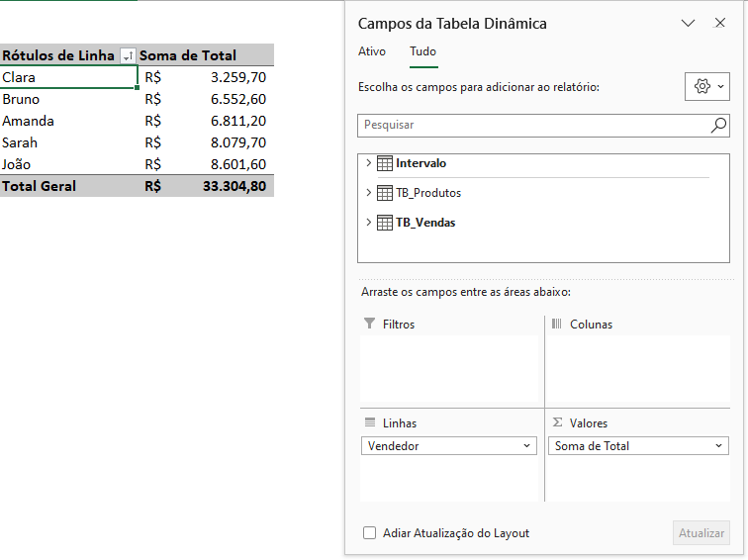Screen dimensions: 748x560
Task: Click the value 3.259,70
Action: [238, 77]
